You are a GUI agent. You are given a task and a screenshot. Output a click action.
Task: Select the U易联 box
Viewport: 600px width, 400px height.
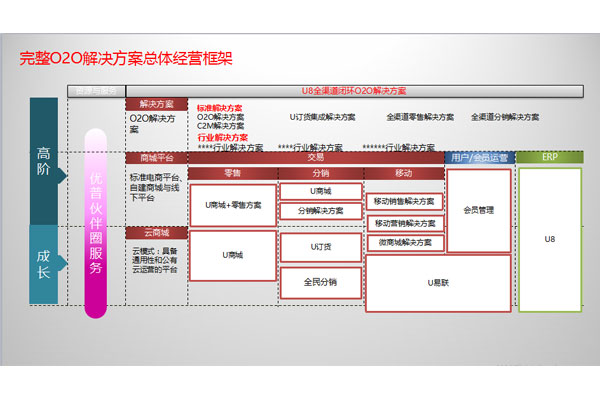coord(438,283)
